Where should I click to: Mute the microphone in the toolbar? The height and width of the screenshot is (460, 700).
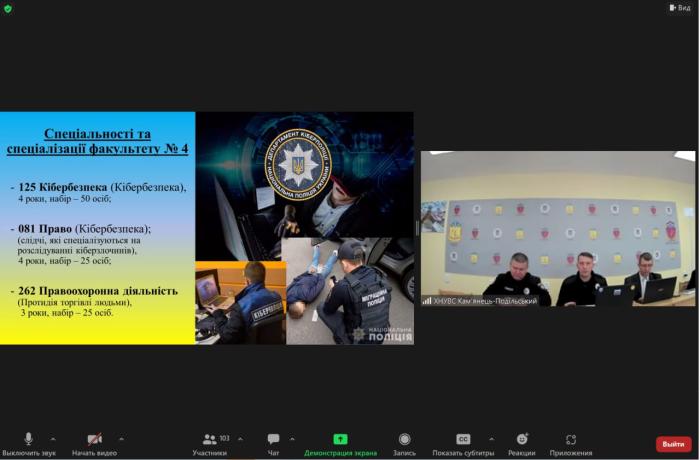coord(28,440)
